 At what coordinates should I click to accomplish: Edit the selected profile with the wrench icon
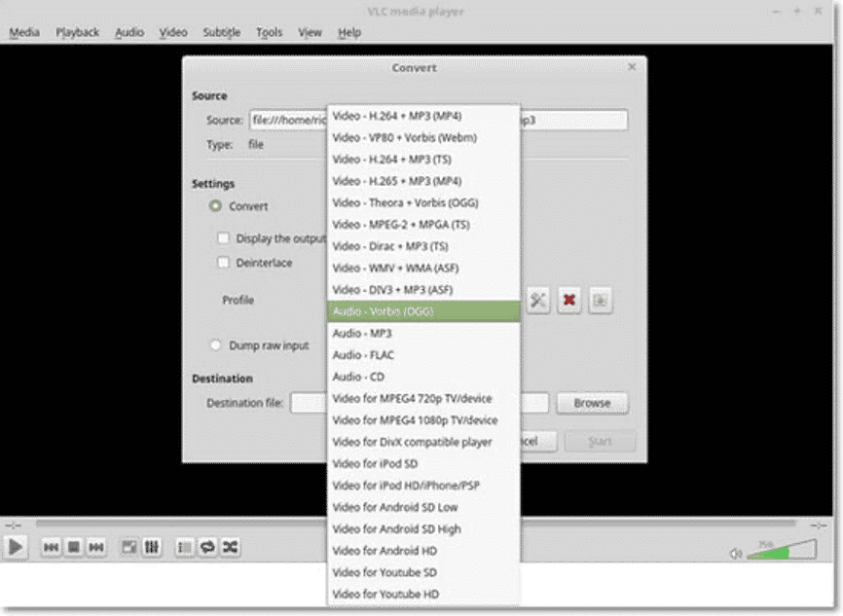tap(537, 301)
